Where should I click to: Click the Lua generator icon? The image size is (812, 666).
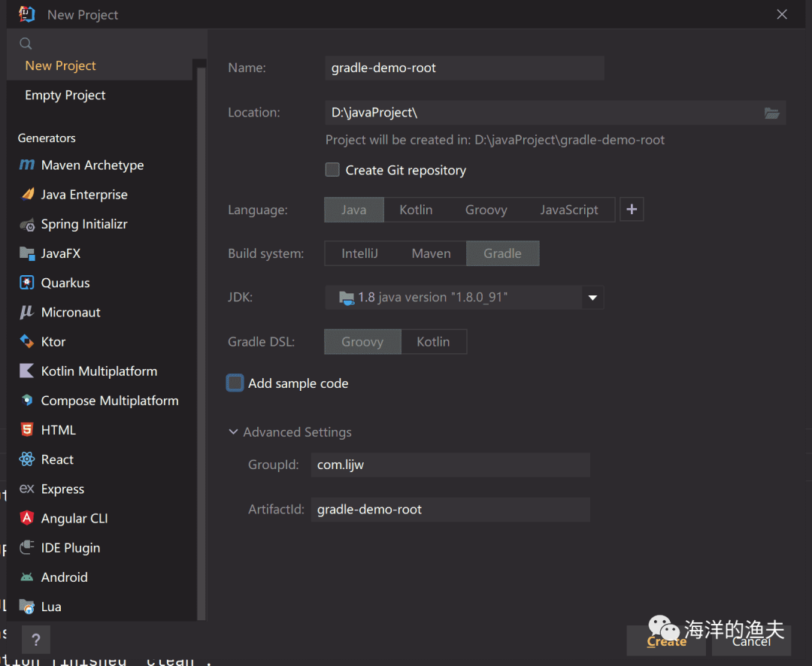27,607
